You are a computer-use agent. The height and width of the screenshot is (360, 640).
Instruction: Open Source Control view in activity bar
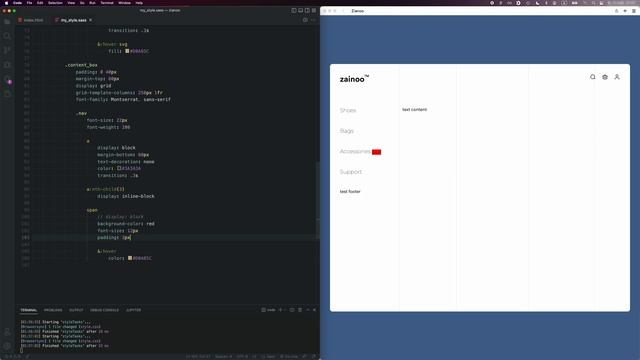click(x=7, y=50)
